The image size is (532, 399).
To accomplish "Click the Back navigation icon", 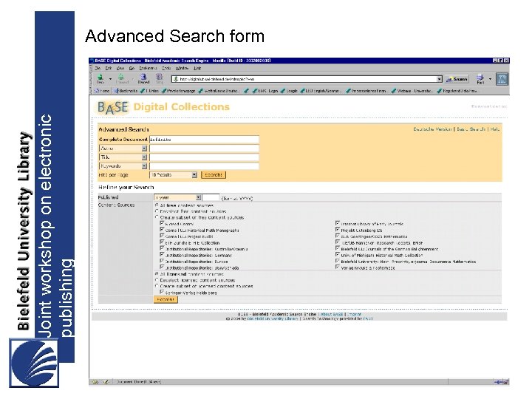I will click(100, 79).
